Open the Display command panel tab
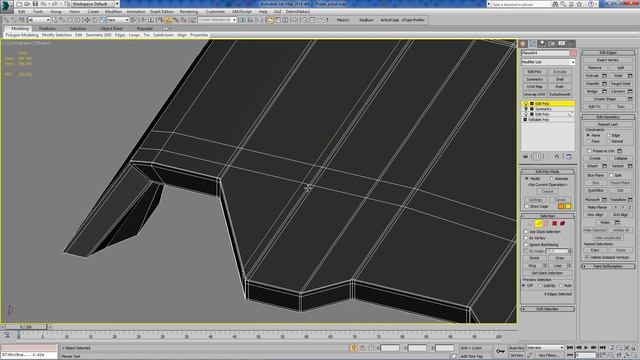This screenshot has width=640, height=360. 562,43
